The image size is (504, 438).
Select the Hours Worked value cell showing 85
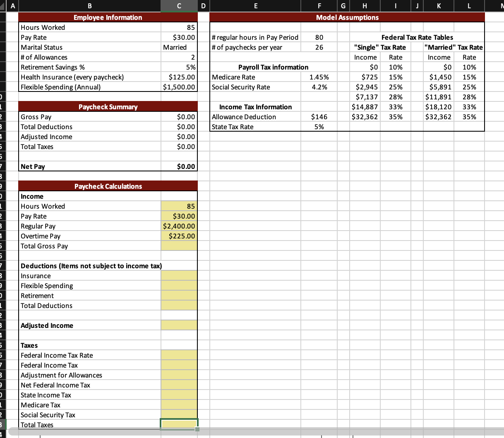pyautogui.click(x=179, y=27)
